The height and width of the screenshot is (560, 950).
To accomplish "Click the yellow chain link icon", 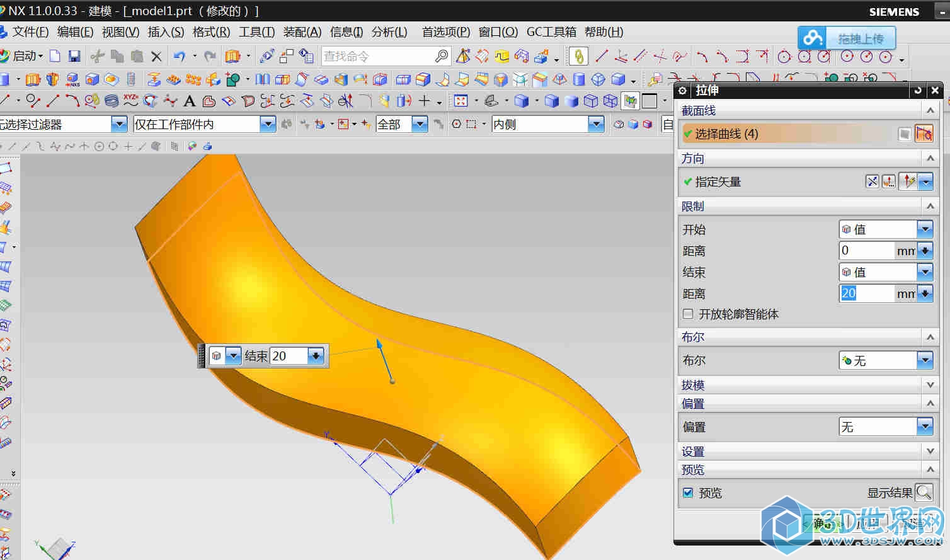I will [578, 56].
